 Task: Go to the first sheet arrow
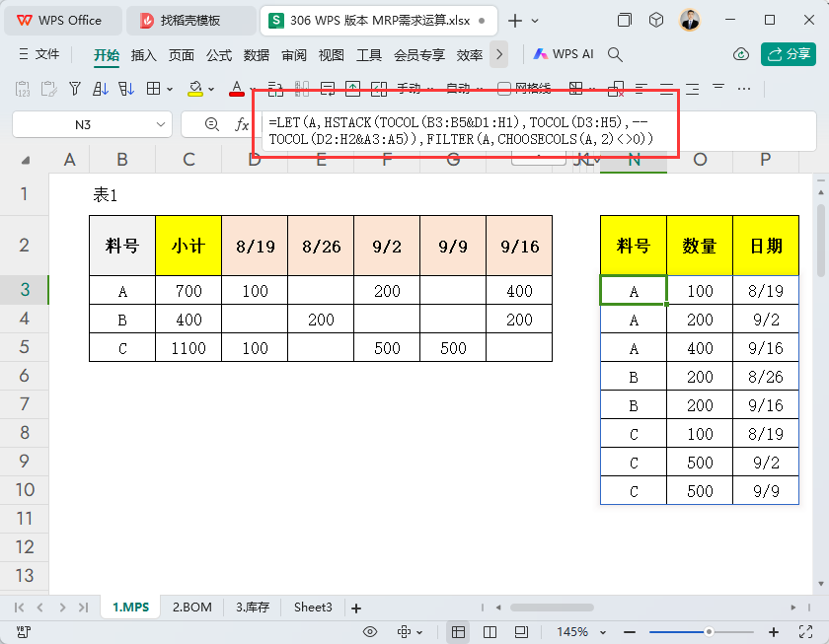point(19,608)
